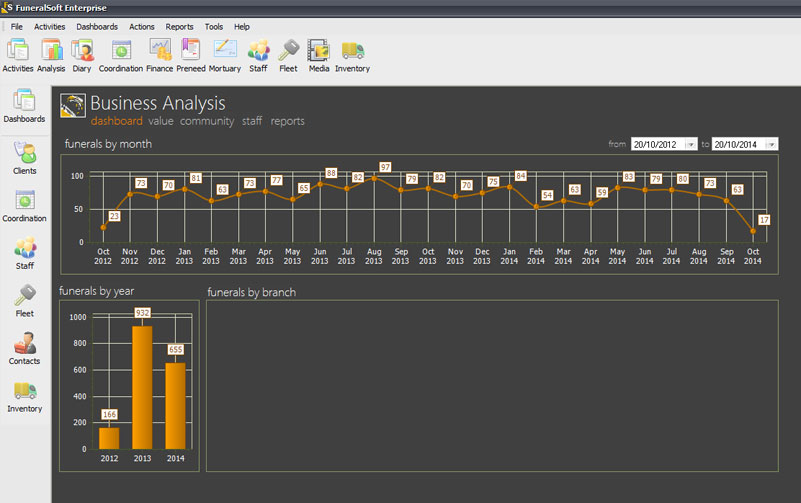Switch to the reports tab

(x=288, y=121)
